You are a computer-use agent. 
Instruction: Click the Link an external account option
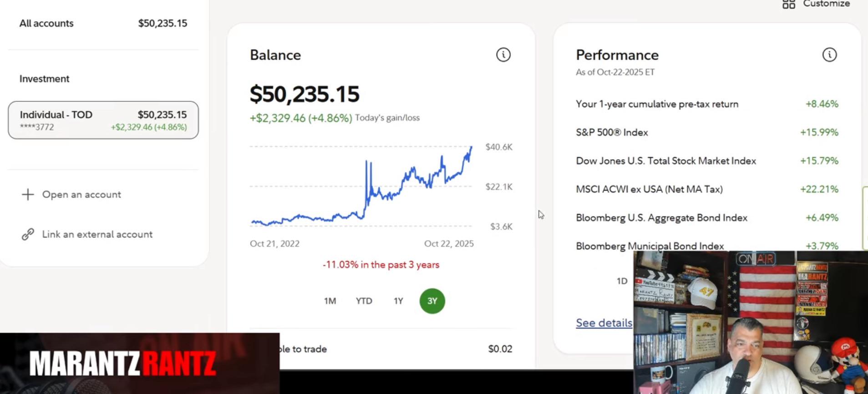click(x=97, y=234)
